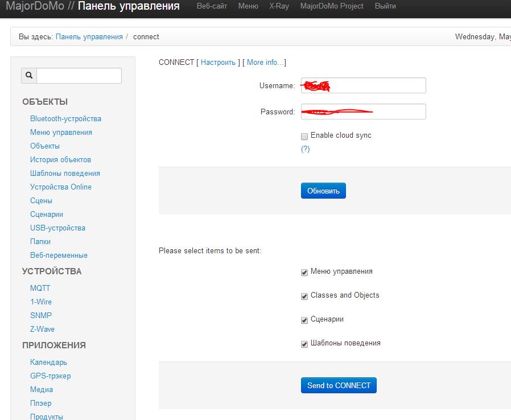The width and height of the screenshot is (511, 420).
Task: Open the Веб-сайт menu item
Action: [212, 6]
